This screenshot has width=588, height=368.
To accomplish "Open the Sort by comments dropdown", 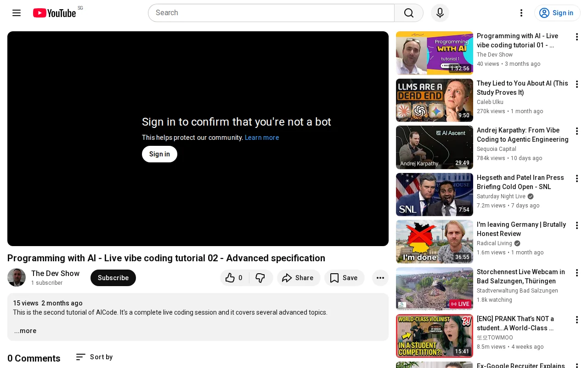I will (94, 357).
